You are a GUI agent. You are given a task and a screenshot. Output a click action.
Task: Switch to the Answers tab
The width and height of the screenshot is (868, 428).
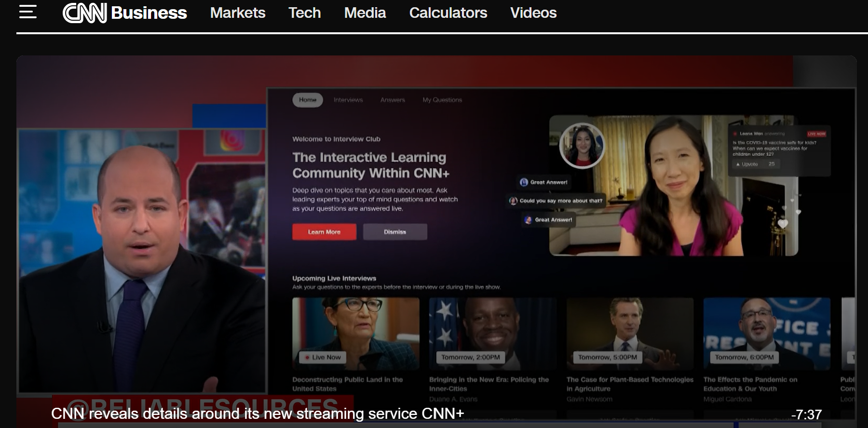coord(393,100)
